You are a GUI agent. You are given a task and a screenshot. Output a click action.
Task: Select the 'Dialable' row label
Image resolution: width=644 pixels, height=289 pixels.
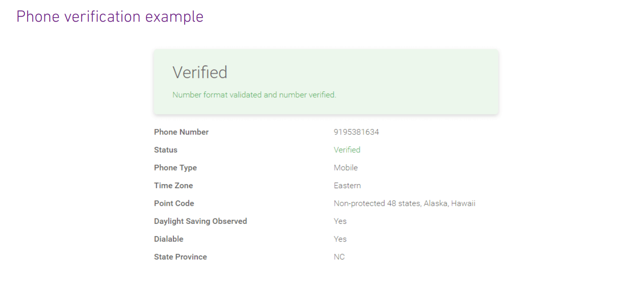[169, 239]
